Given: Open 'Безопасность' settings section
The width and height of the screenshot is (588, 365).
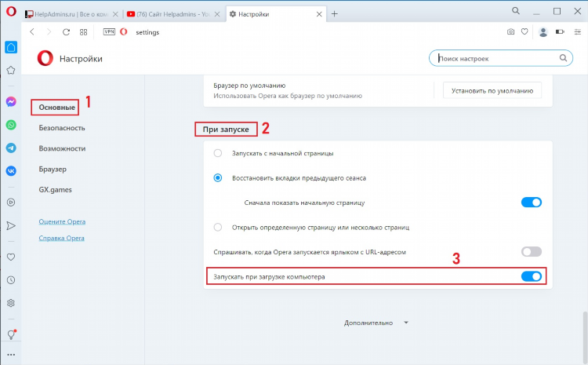Looking at the screenshot, I should click(62, 128).
